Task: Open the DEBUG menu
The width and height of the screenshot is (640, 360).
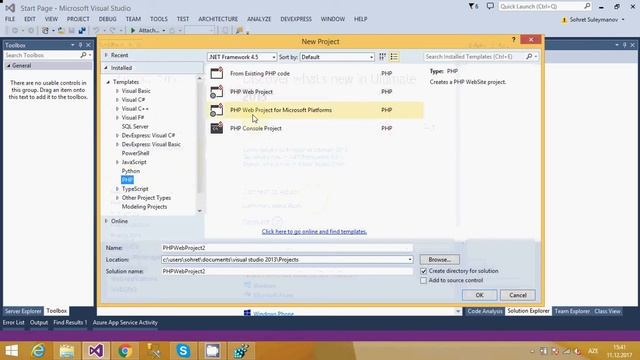Action: (107, 19)
